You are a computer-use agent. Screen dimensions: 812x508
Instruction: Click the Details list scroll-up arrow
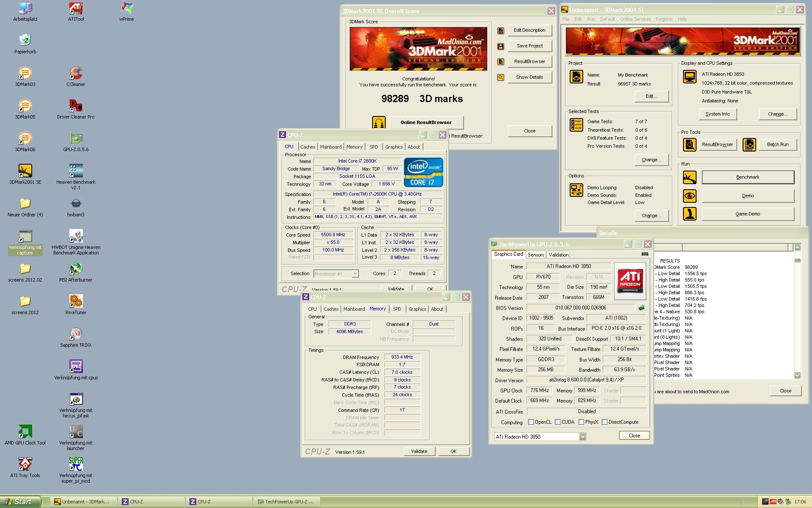point(797,247)
